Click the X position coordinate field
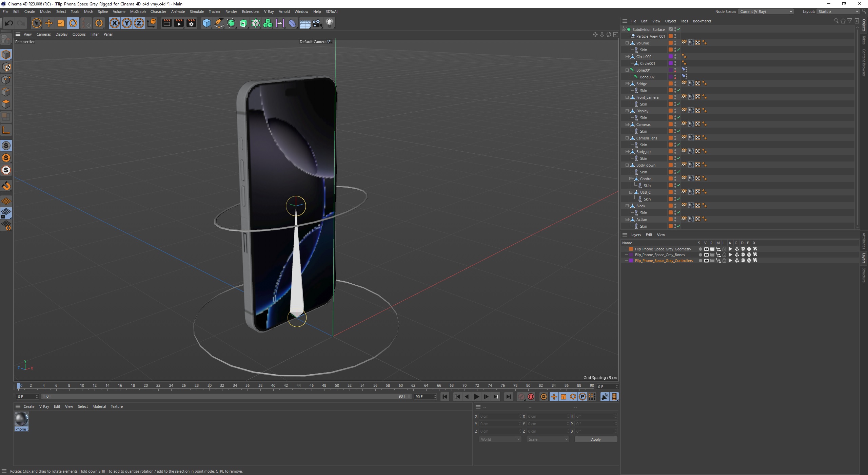Image resolution: width=868 pixels, height=475 pixels. (500, 416)
